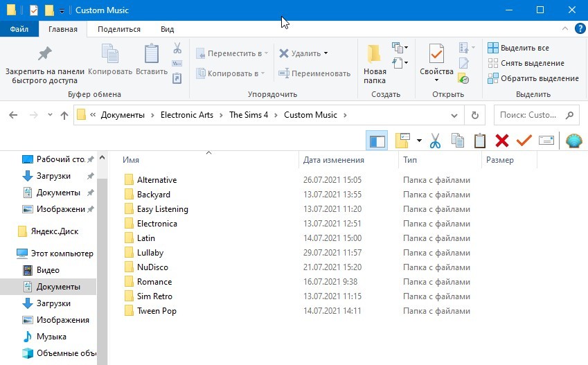
Task: Open the easy access dropdown in Создать group
Action: [400, 63]
